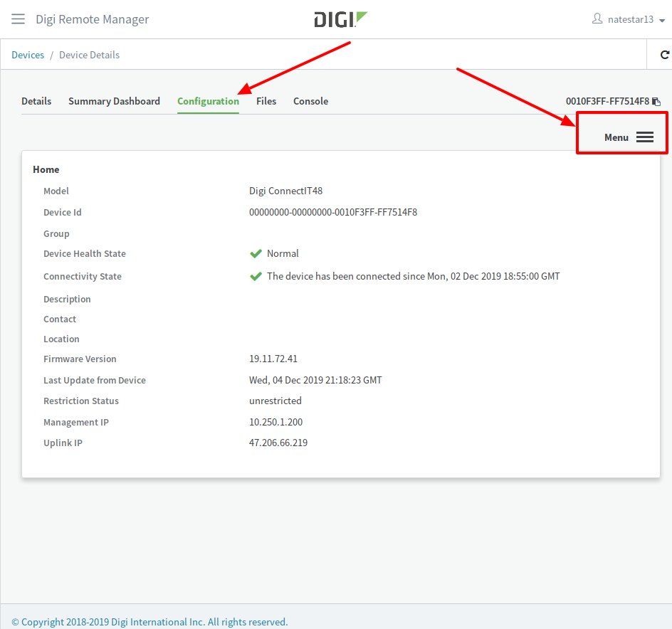
Task: Copy device ID 0010F3FF-FF7514F8 with copy icon
Action: pyautogui.click(x=656, y=102)
